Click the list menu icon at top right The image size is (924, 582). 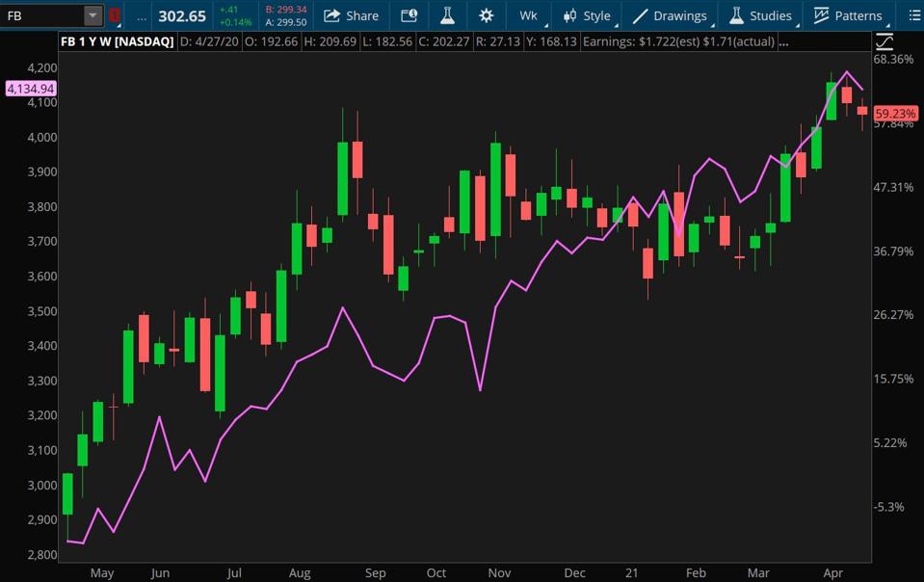[914, 15]
